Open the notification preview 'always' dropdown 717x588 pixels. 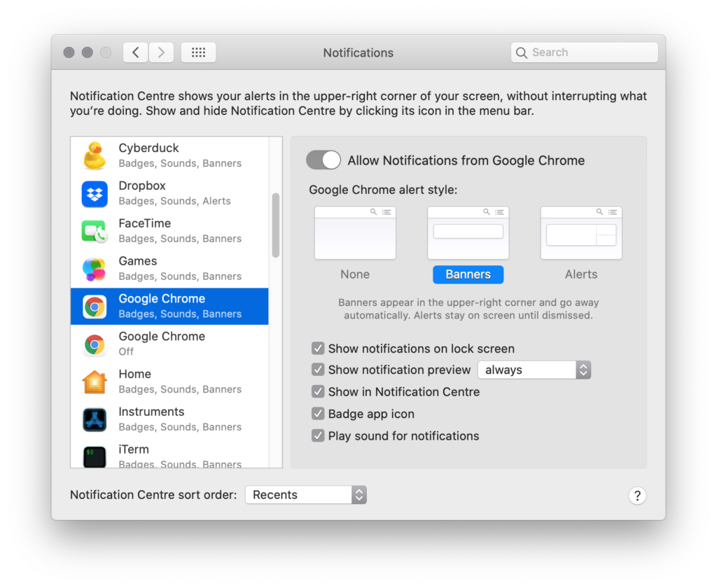point(534,370)
